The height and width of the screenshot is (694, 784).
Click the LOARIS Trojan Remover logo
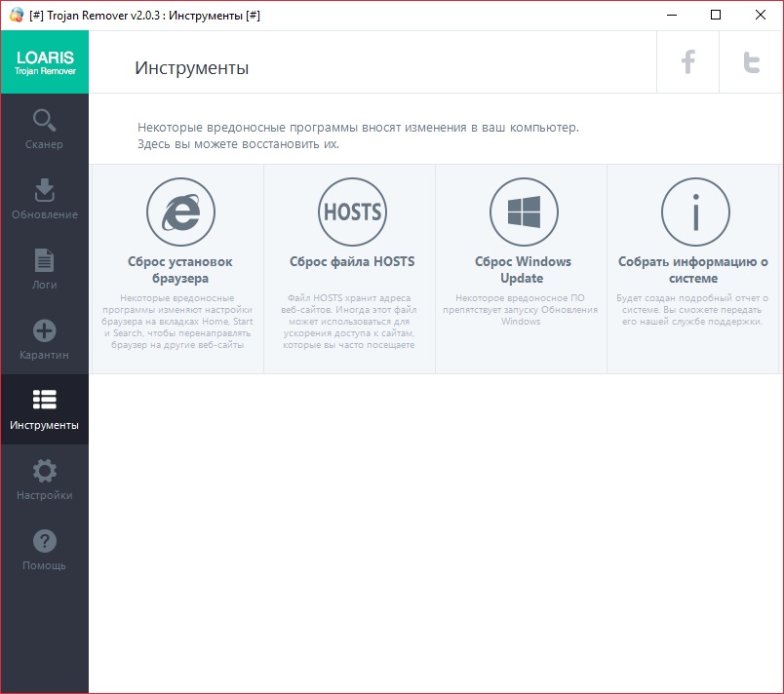pos(45,62)
